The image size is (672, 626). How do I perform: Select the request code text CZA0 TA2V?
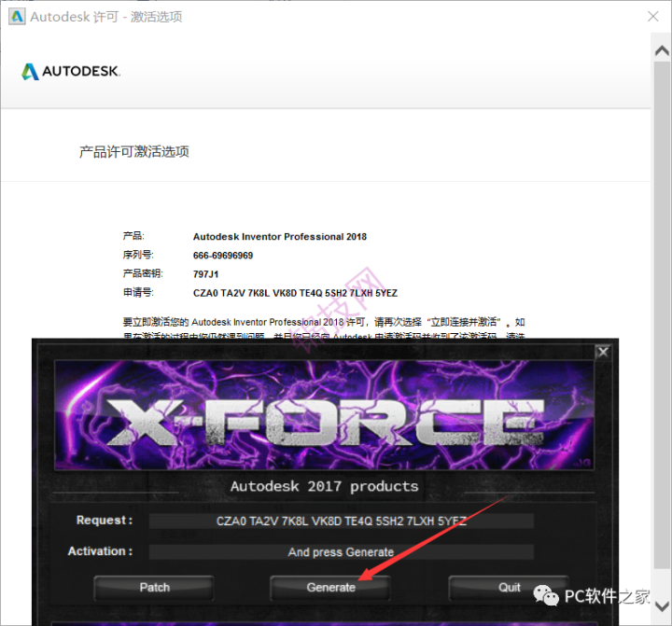pos(295,293)
